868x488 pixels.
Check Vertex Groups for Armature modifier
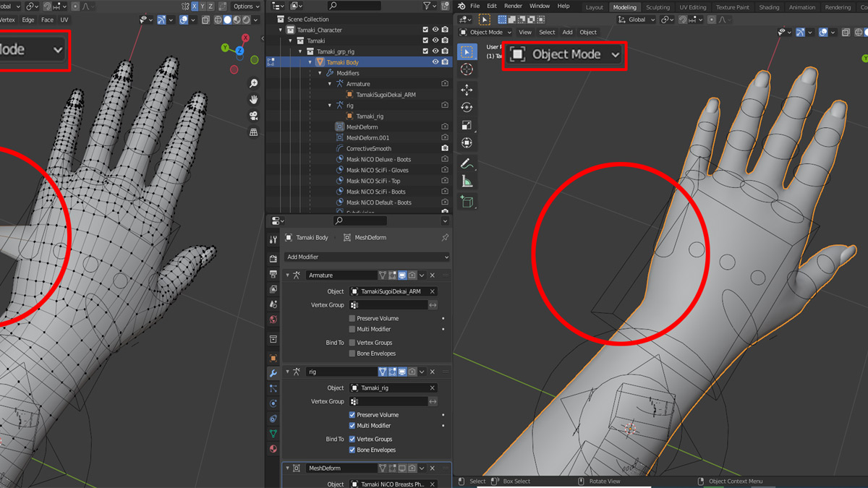(x=352, y=343)
